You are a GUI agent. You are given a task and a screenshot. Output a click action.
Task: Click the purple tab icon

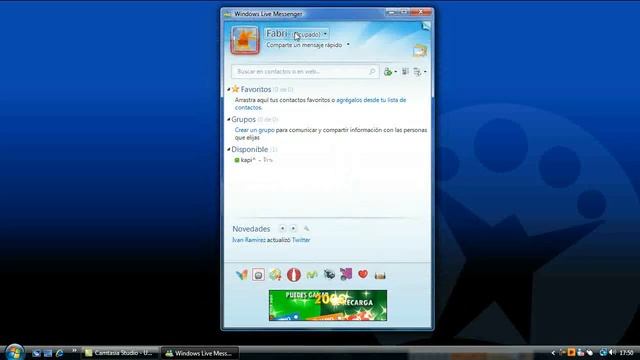click(x=346, y=274)
